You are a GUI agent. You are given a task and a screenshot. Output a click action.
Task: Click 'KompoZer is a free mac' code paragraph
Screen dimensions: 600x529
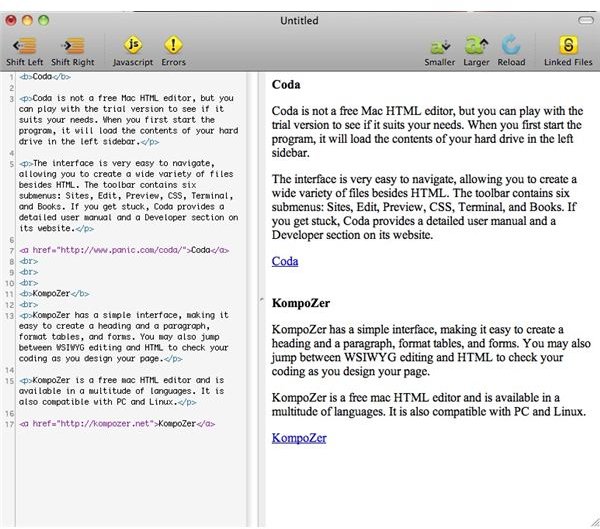coord(122,391)
